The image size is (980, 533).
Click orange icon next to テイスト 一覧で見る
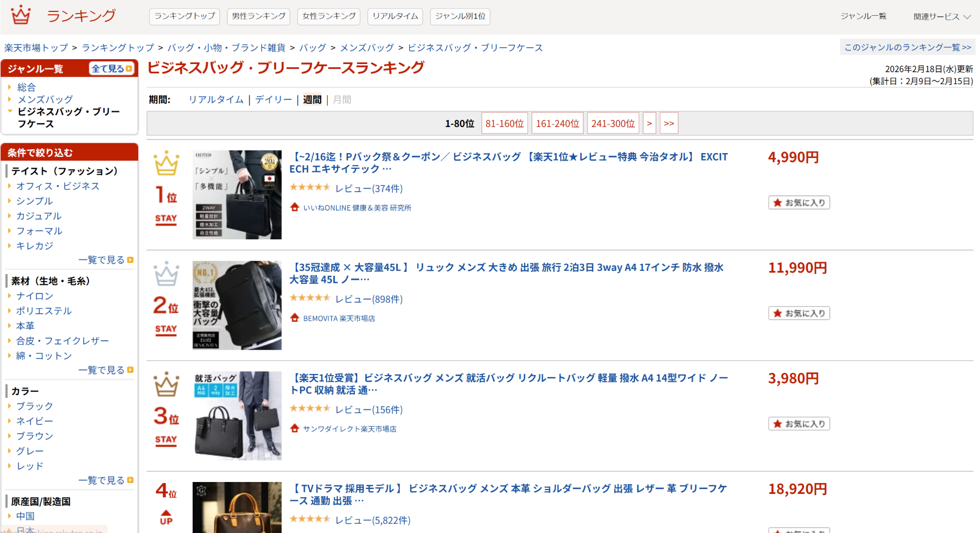click(130, 260)
